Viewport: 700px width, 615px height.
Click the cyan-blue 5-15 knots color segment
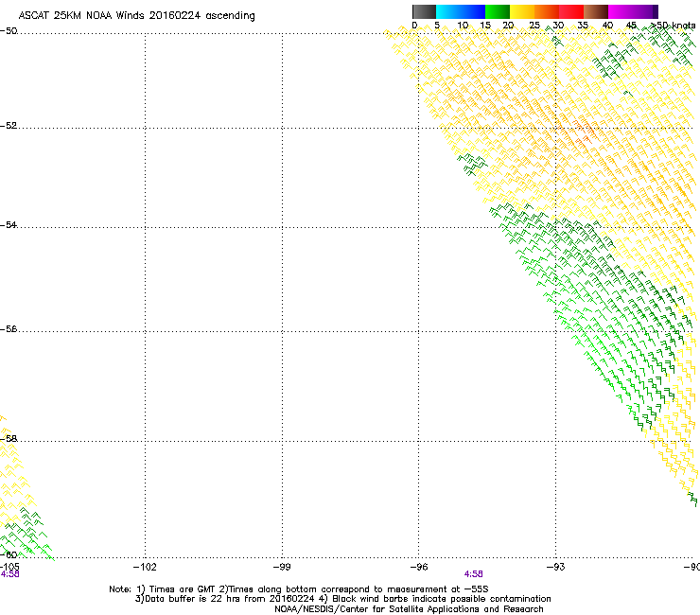pos(461,11)
